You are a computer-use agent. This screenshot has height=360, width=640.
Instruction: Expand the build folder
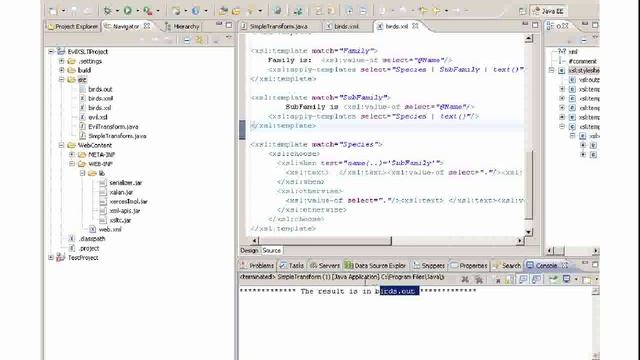[62, 70]
